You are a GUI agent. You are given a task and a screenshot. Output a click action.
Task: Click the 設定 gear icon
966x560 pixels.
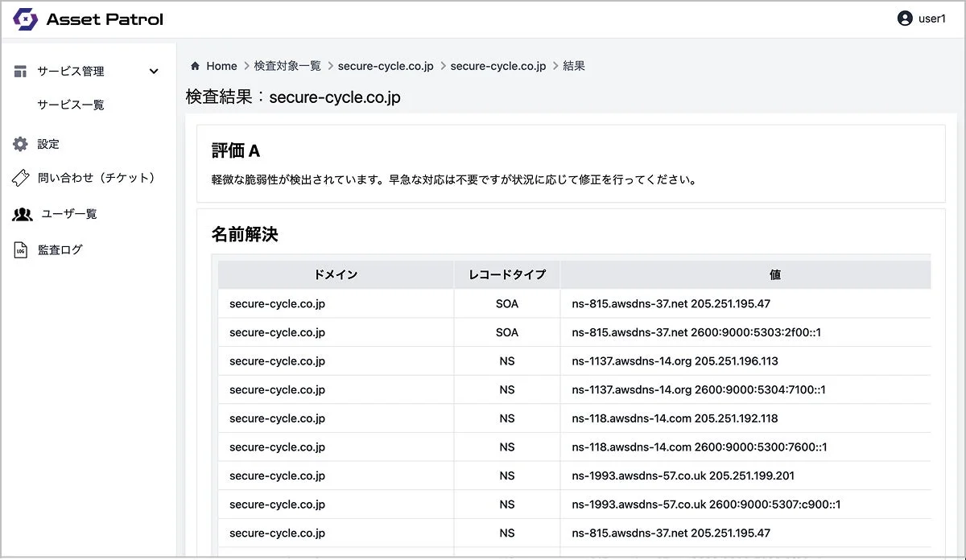click(x=19, y=143)
